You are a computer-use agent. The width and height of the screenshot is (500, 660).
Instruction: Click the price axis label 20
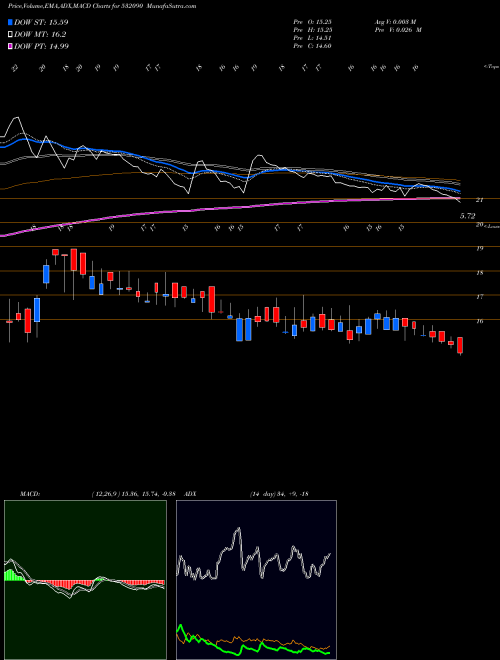(x=479, y=225)
